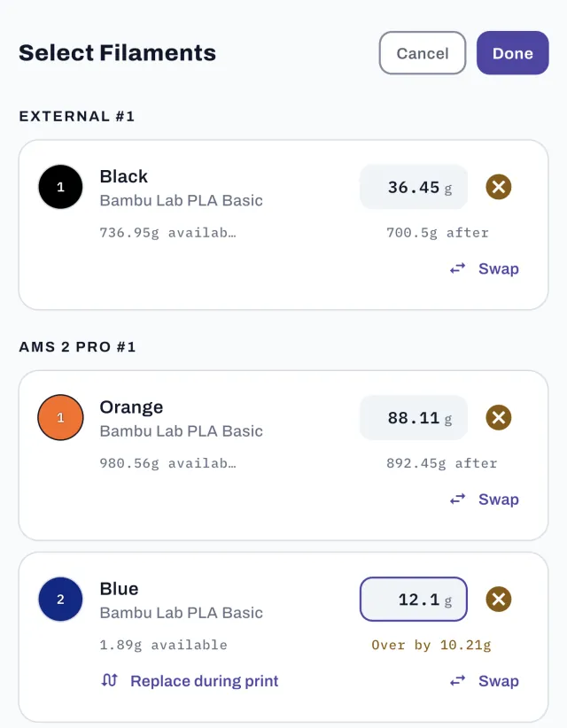Viewport: 567px width, 728px height.
Task: Click Swap link for Orange filament
Action: tap(498, 500)
